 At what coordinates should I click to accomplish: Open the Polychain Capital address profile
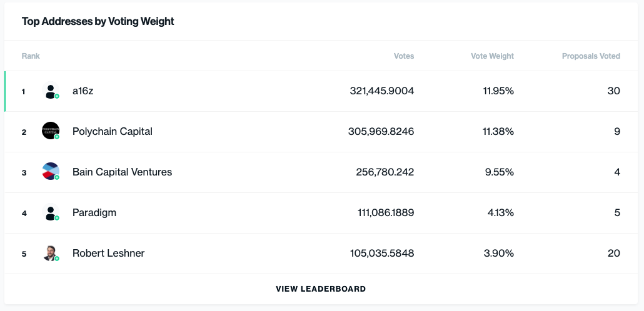tap(113, 132)
